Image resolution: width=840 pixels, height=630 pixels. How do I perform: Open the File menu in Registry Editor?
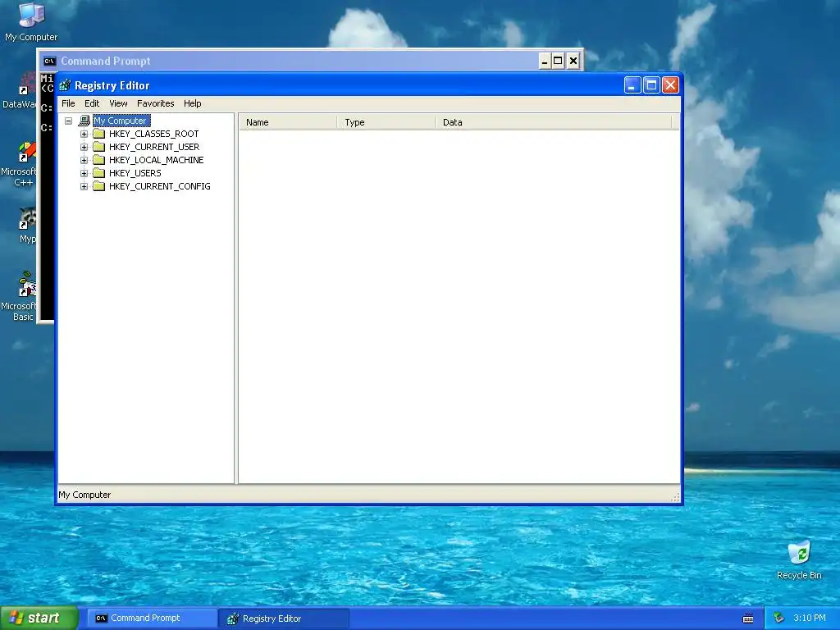click(68, 103)
